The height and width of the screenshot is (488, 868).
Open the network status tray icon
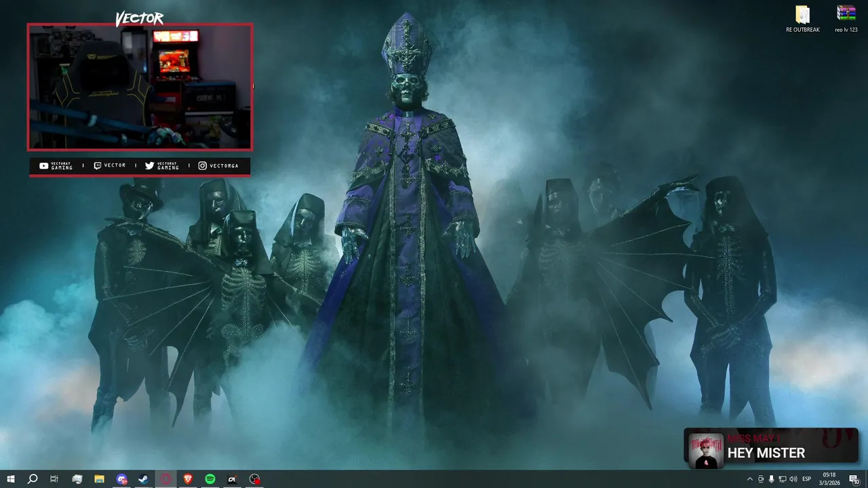782,479
